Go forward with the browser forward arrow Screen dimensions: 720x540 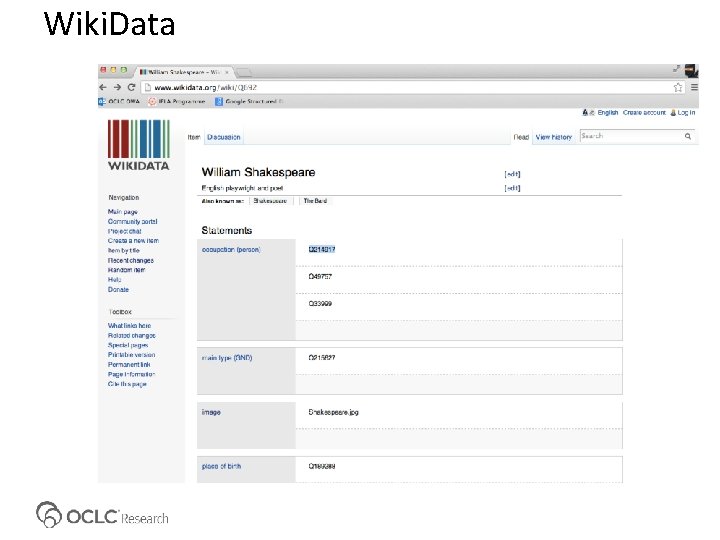pos(117,87)
